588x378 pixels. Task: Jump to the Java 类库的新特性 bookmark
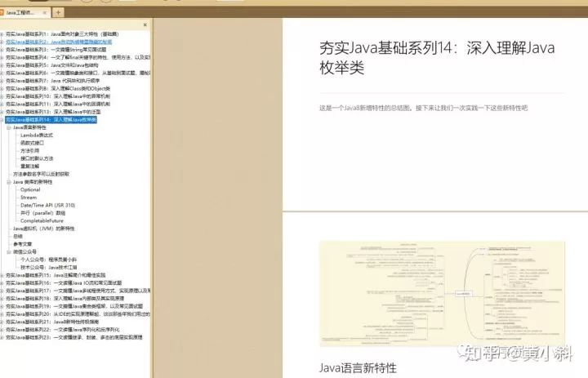(x=33, y=182)
